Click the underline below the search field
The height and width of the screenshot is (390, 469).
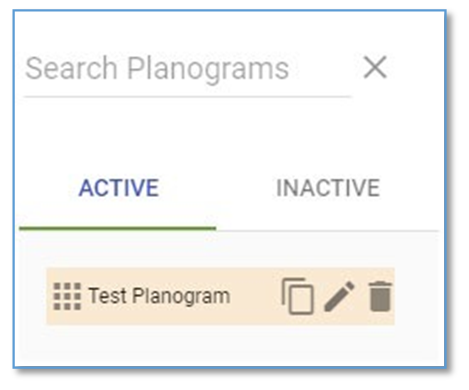[x=187, y=97]
